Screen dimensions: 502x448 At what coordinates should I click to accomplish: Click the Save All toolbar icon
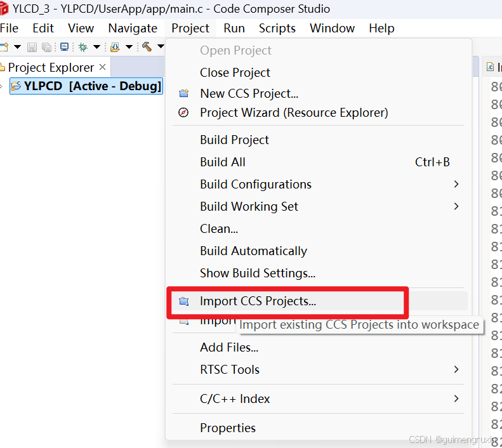point(47,48)
